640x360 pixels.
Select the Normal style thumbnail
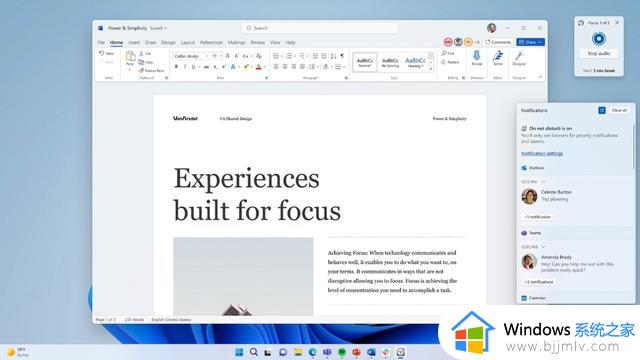click(364, 62)
